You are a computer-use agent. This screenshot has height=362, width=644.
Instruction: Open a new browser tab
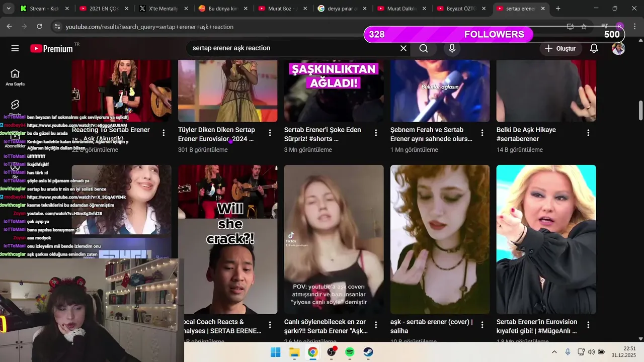pyautogui.click(x=558, y=9)
